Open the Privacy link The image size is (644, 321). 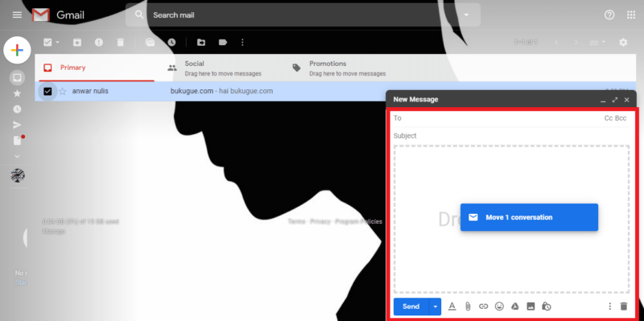(x=320, y=222)
